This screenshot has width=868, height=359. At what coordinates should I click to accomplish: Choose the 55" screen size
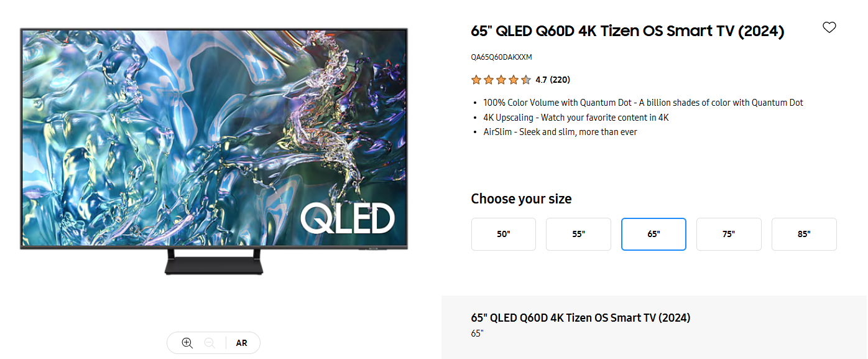[578, 235]
